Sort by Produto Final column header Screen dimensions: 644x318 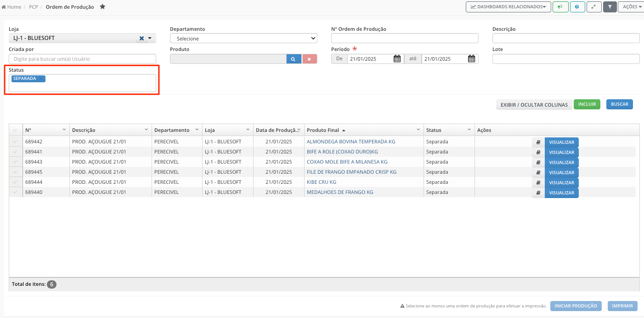click(x=323, y=130)
